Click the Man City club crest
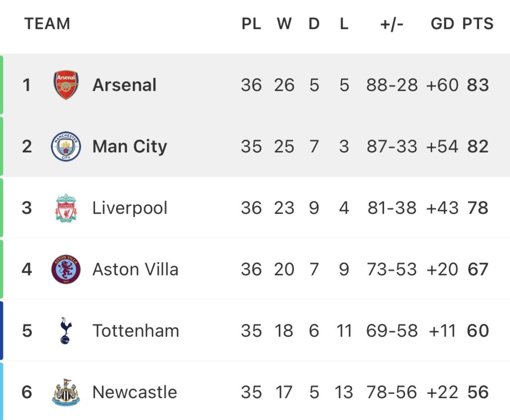The image size is (510, 420). click(66, 146)
